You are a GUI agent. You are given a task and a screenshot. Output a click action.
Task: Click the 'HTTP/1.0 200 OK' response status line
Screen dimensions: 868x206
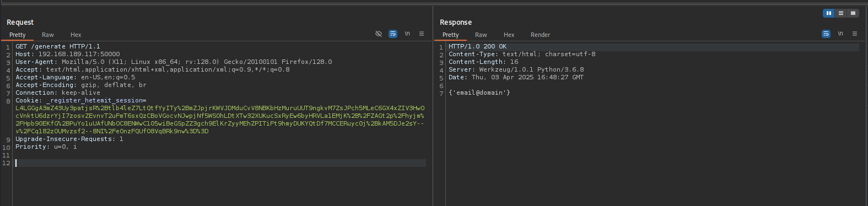pyautogui.click(x=477, y=46)
